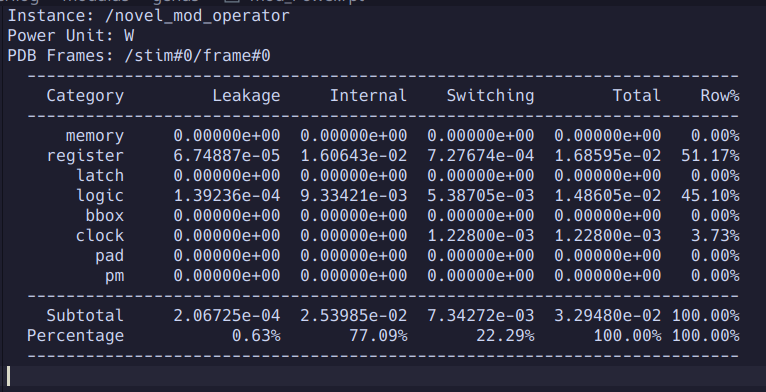Image resolution: width=766 pixels, height=392 pixels.
Task: Click register leakage value 6.74887e-05
Action: (x=227, y=156)
